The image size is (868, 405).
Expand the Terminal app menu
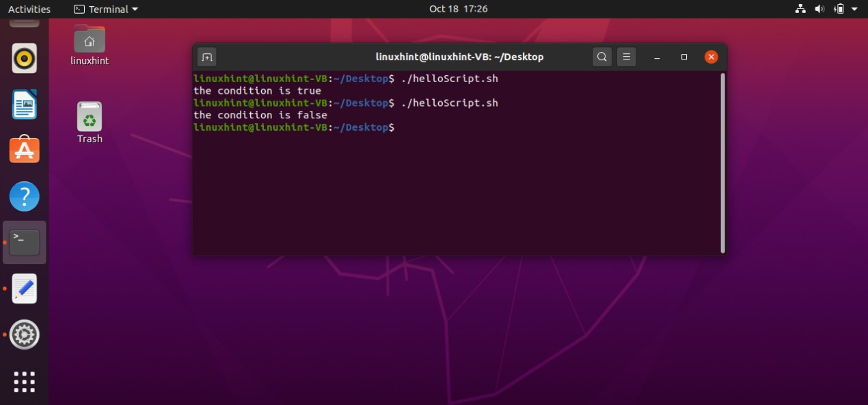click(106, 9)
